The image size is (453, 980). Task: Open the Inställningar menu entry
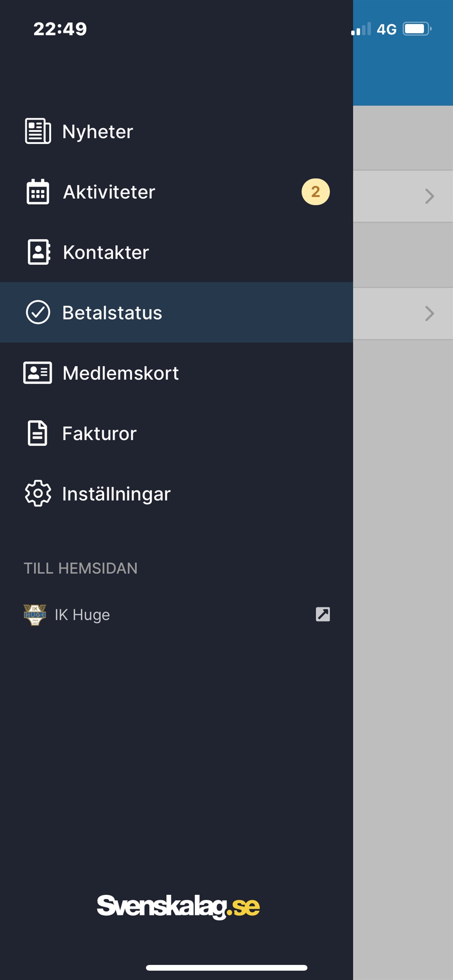pyautogui.click(x=177, y=494)
